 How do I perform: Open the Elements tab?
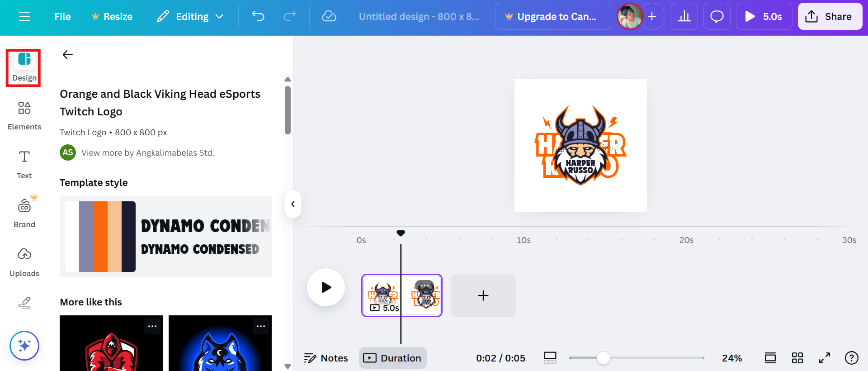[24, 116]
